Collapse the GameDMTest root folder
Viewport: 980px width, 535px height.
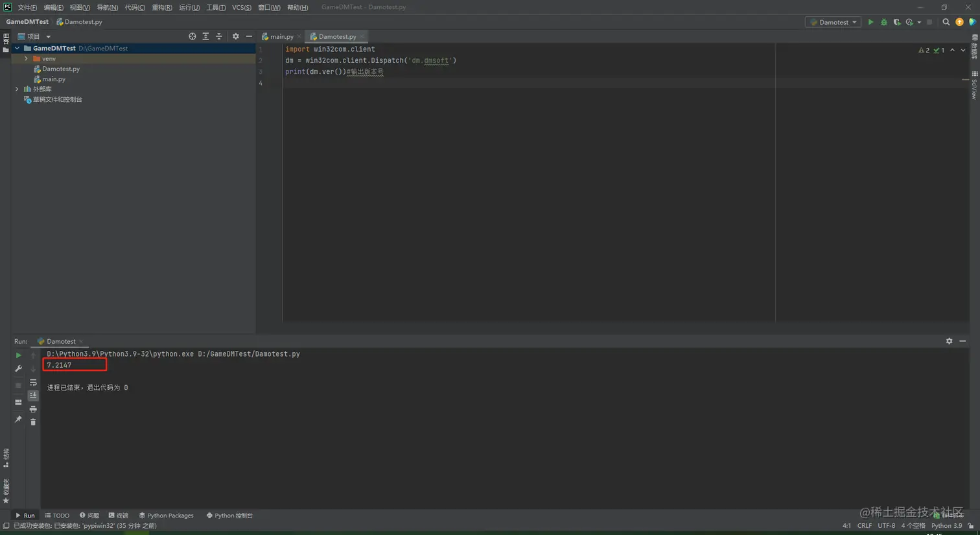[17, 48]
